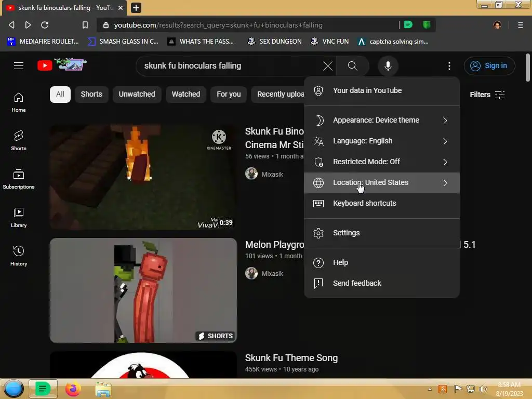The height and width of the screenshot is (399, 532).
Task: Open captcha solving sim... bookmark
Action: pyautogui.click(x=393, y=42)
